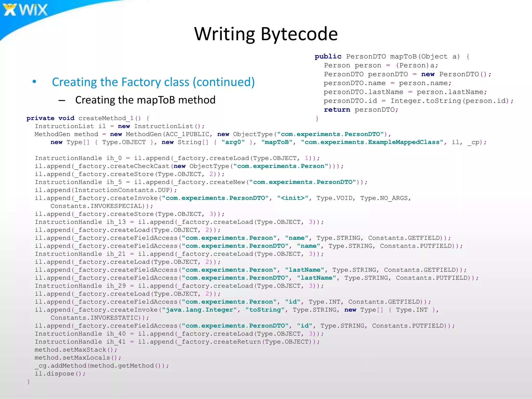Click 'il.append(InstructionConstants.DUP);' line
Image resolution: width=532 pixels, height=399 pixels.
(x=106, y=190)
